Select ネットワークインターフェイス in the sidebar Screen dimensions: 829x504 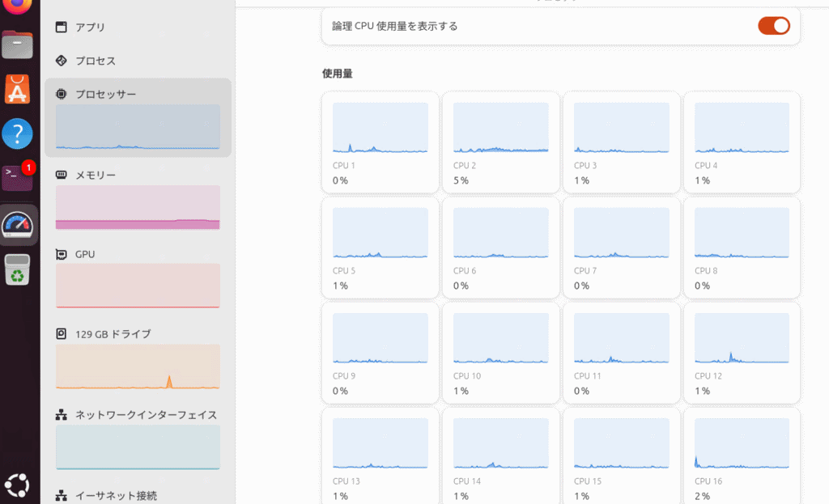(146, 414)
